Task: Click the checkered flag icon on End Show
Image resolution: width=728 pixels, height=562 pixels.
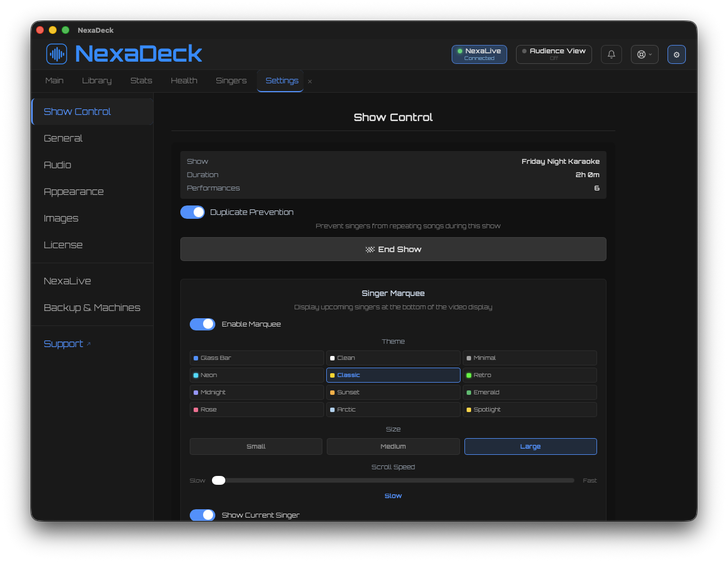Action: [370, 249]
